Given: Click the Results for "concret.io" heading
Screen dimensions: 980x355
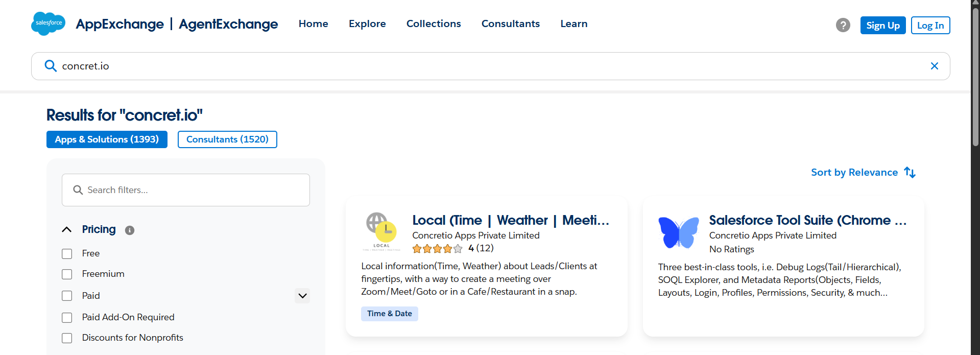Looking at the screenshot, I should [x=125, y=115].
